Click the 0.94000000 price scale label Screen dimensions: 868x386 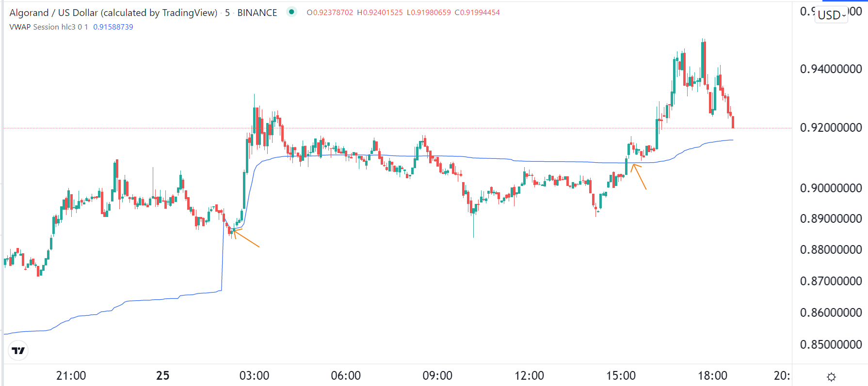(831, 69)
